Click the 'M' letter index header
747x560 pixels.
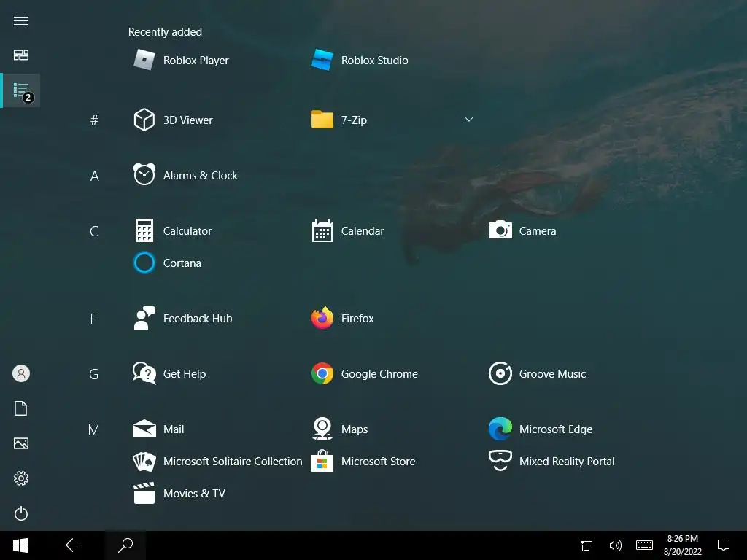coord(94,429)
